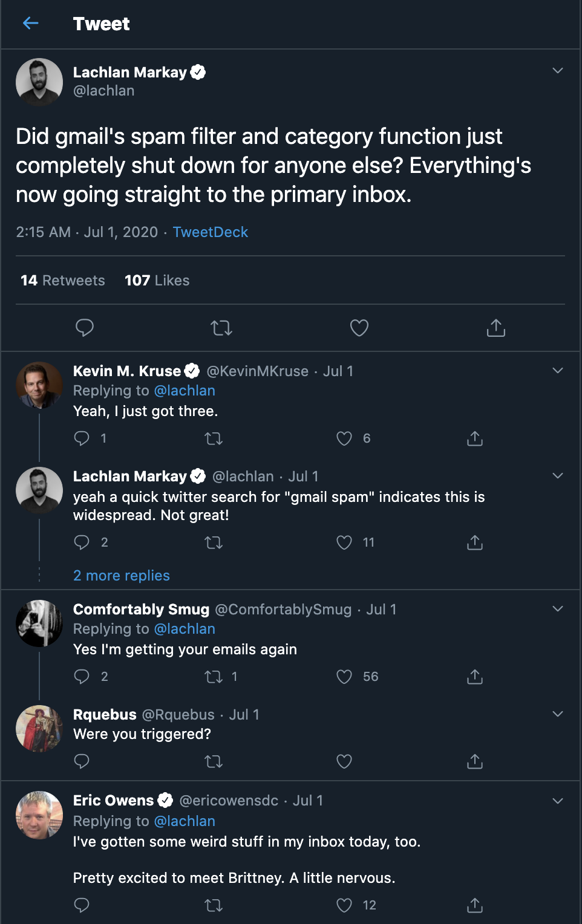Reply to the main tweet by Lachlan Markay

85,328
